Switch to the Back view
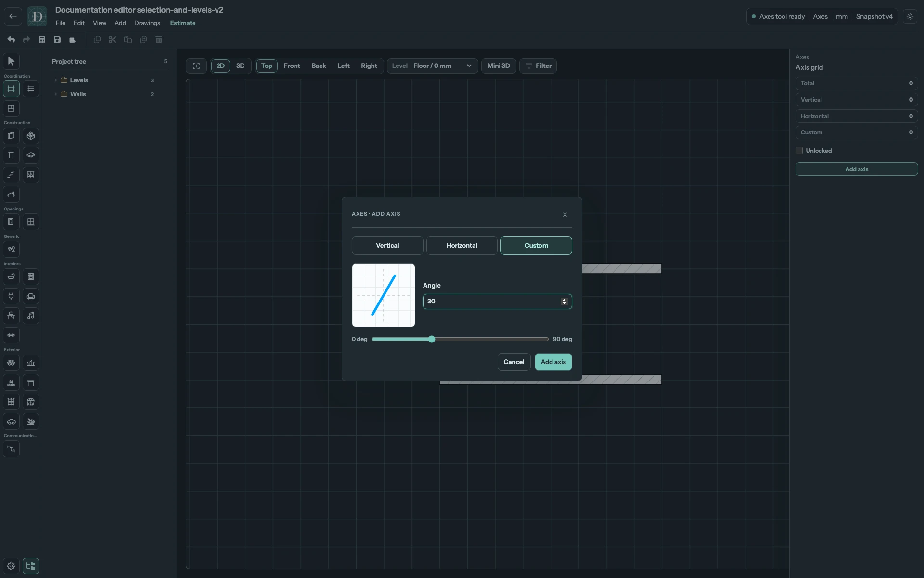The height and width of the screenshot is (578, 924). (x=319, y=66)
